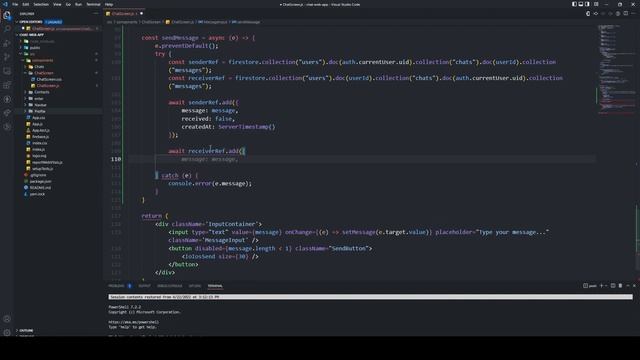The width and height of the screenshot is (640, 360).
Task: Collapse the ChatScreen folder
Action: pyautogui.click(x=44, y=73)
